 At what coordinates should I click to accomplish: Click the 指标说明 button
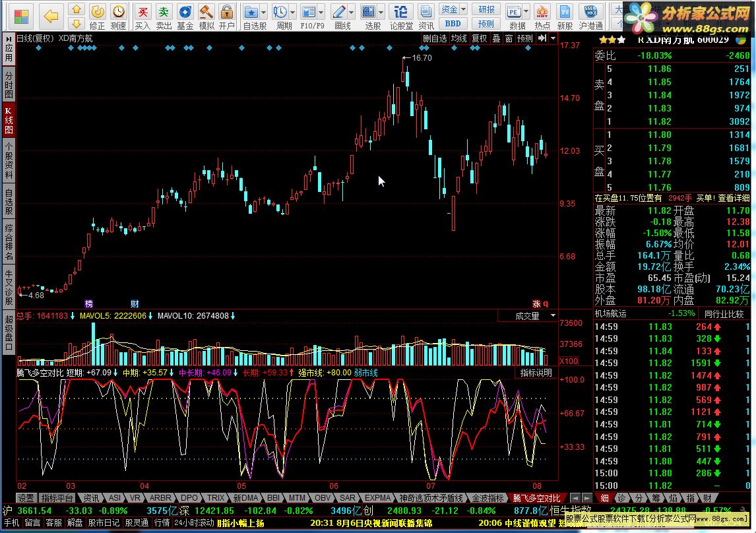(x=536, y=373)
